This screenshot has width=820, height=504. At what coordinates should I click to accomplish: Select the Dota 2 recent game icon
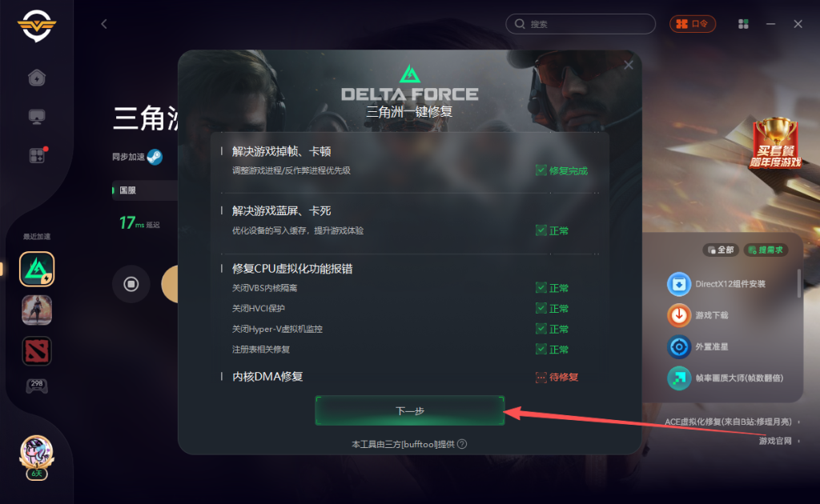[x=37, y=350]
